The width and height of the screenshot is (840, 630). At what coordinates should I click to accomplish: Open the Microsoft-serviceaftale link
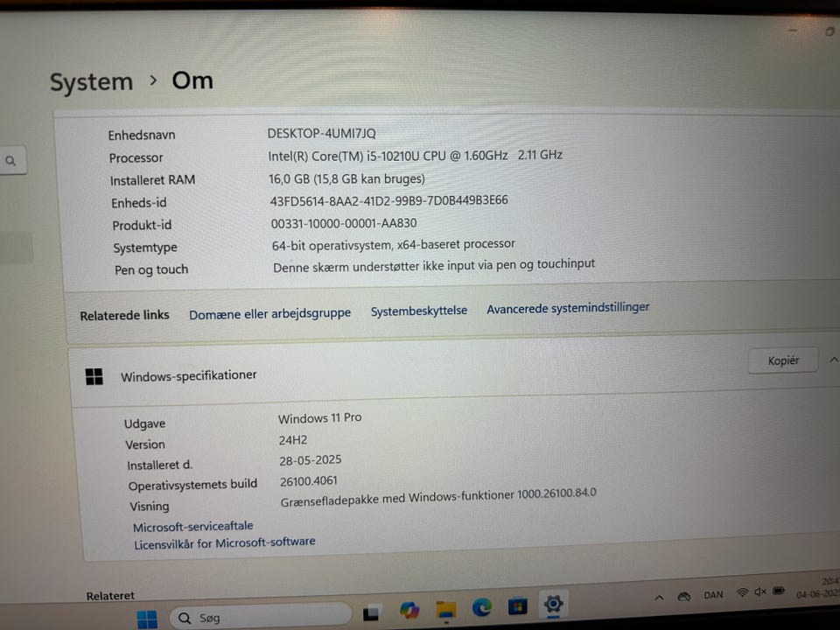(x=192, y=527)
